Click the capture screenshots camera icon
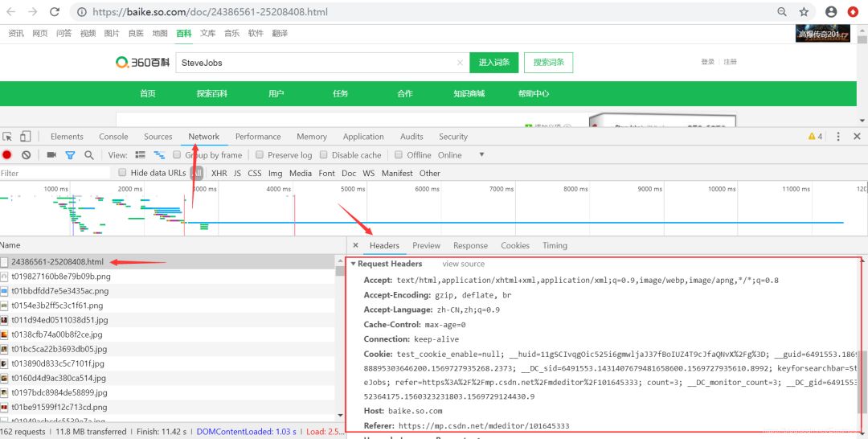This screenshot has height=439, width=868. (x=51, y=155)
